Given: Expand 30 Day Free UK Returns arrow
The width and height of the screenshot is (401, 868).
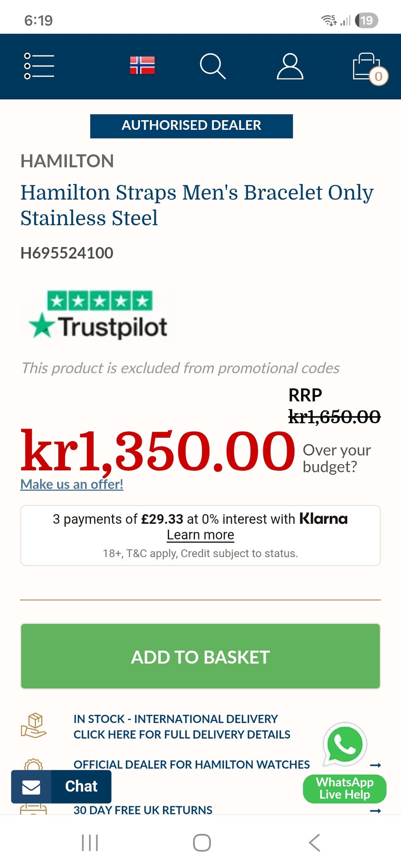Looking at the screenshot, I should click(376, 811).
